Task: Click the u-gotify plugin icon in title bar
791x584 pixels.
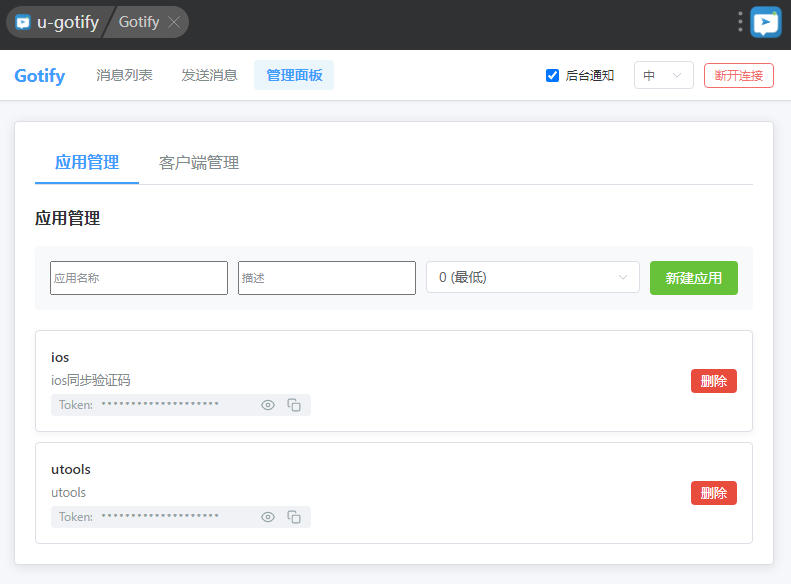Action: [23, 22]
